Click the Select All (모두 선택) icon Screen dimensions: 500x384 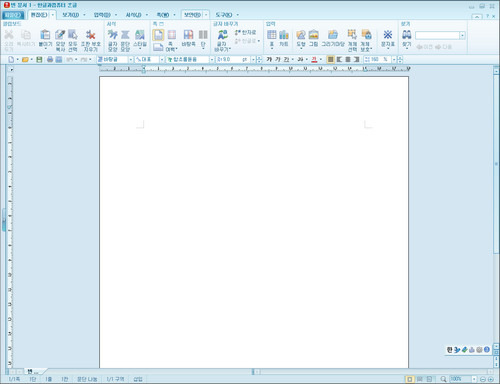tap(73, 35)
